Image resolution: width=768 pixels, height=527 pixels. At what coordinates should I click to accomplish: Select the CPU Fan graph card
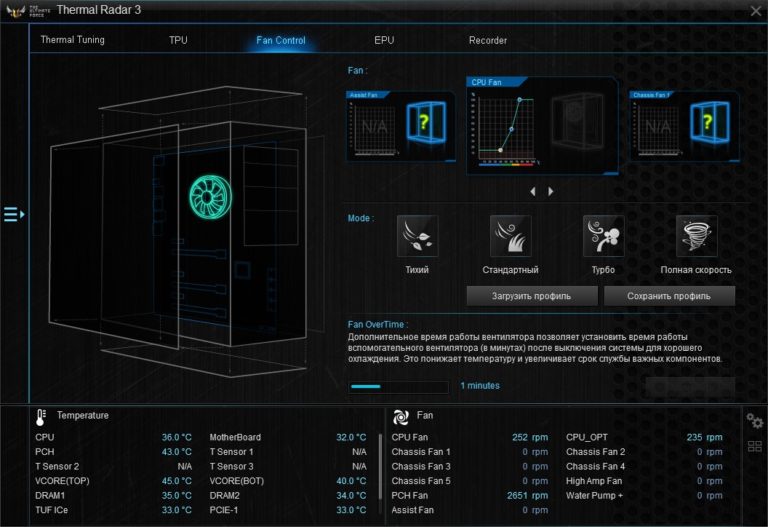(x=542, y=125)
